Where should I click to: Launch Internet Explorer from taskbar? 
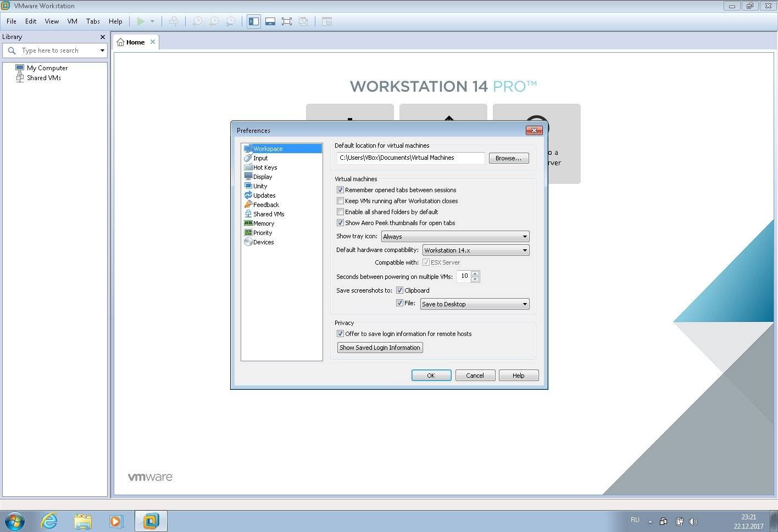(x=49, y=521)
